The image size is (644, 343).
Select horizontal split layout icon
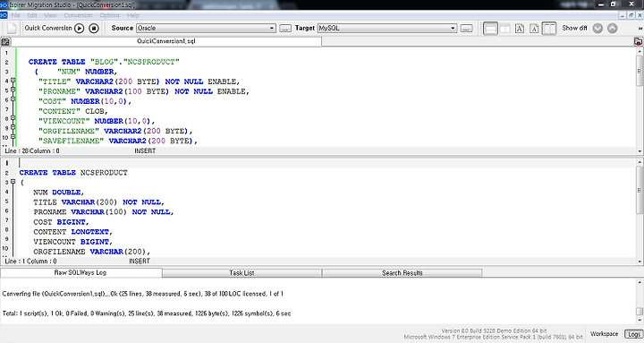490,29
